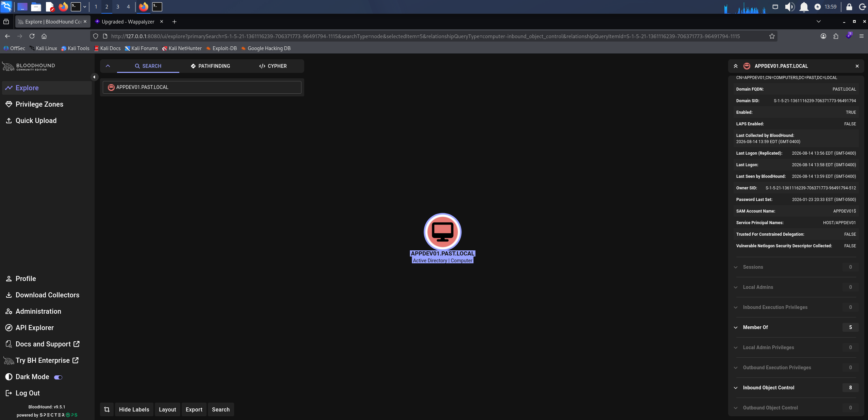Open Quick Upload in sidebar
The image size is (868, 420).
[x=47, y=121]
